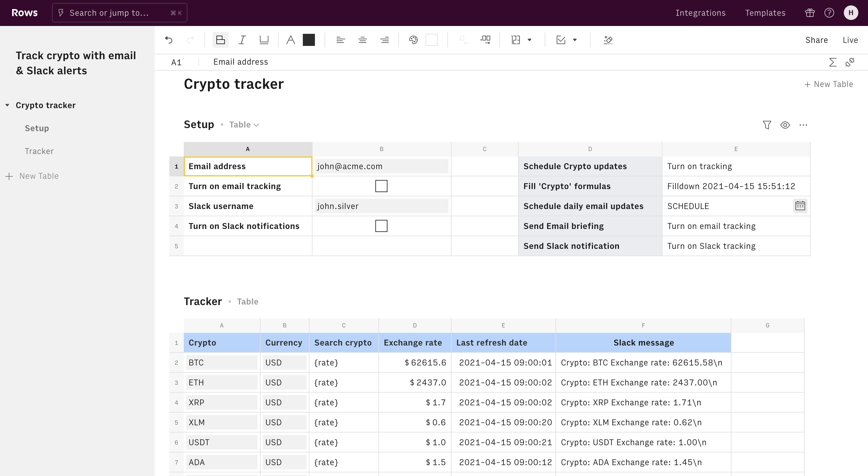Image resolution: width=868 pixels, height=476 pixels.
Task: Select the BTC crypto cell
Action: (x=221, y=362)
